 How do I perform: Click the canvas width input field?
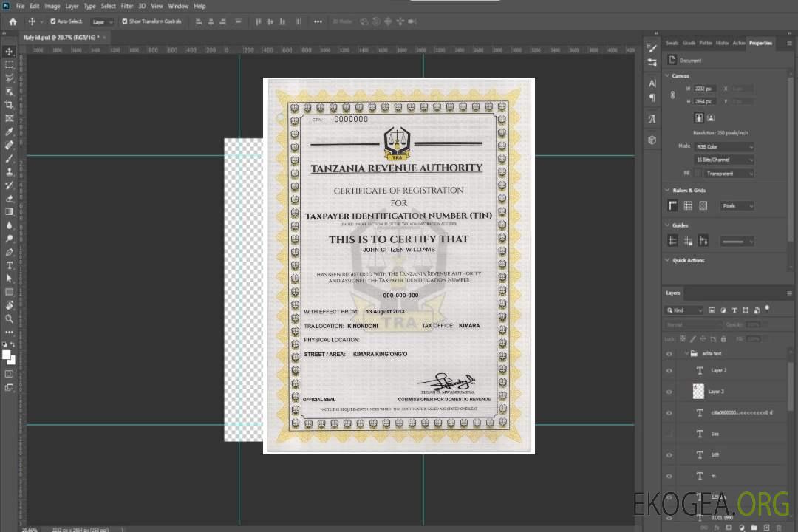tap(705, 89)
